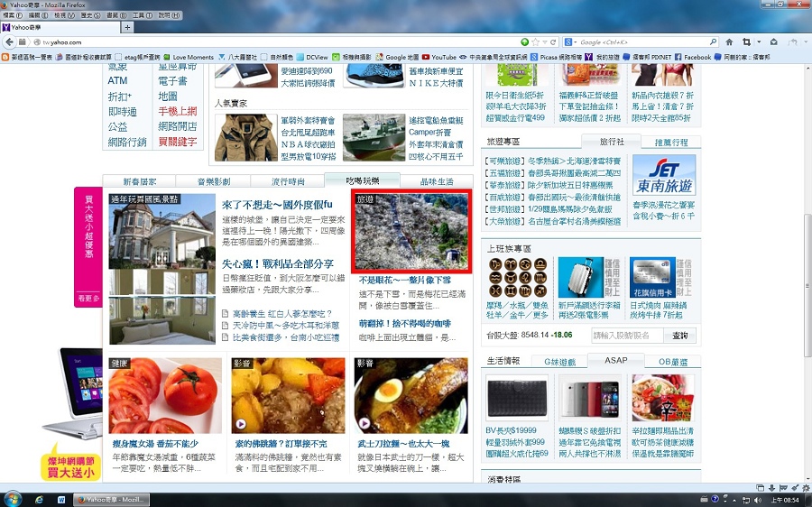This screenshot has width=812, height=507.
Task: Open the Facebook bookmark
Action: [693, 57]
